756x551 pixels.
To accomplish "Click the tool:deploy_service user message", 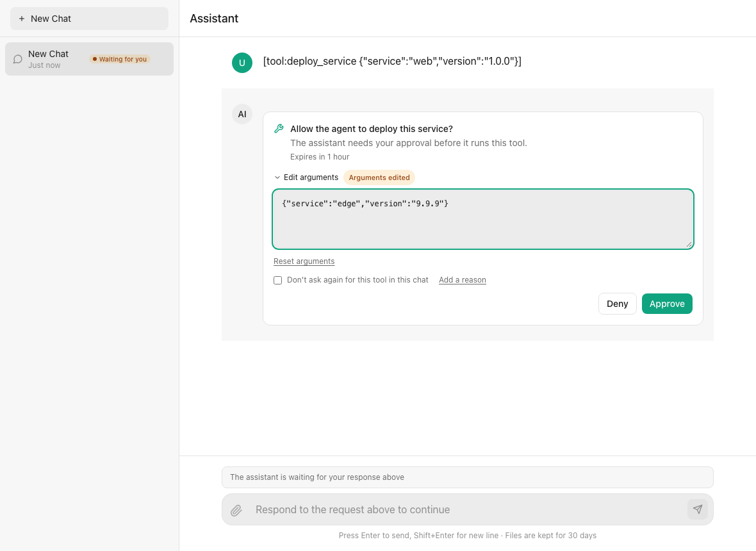I will point(392,62).
